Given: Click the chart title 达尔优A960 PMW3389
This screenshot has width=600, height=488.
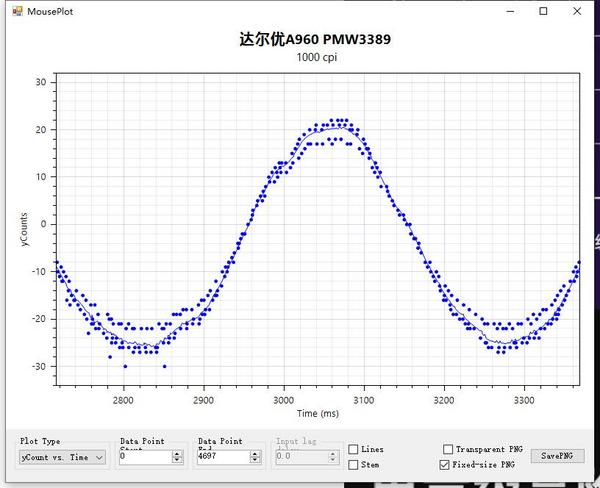Looking at the screenshot, I should 315,39.
